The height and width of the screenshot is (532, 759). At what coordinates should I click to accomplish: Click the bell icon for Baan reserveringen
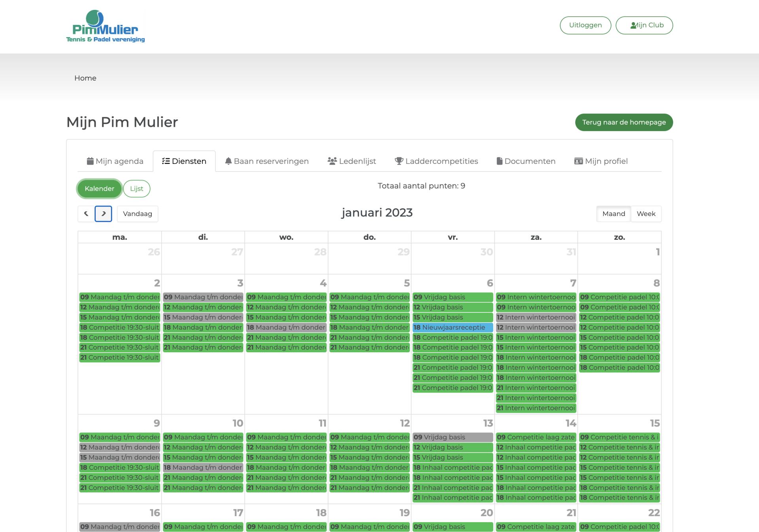228,161
